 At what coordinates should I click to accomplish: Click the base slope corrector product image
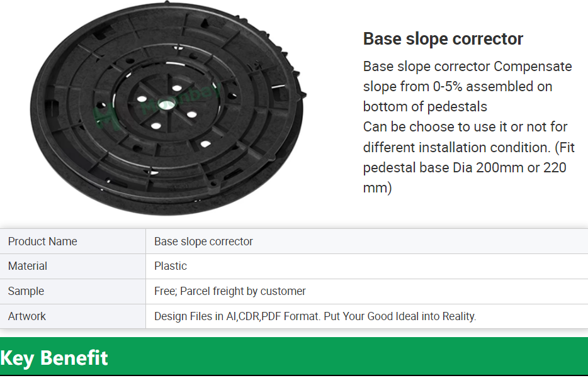(x=168, y=109)
